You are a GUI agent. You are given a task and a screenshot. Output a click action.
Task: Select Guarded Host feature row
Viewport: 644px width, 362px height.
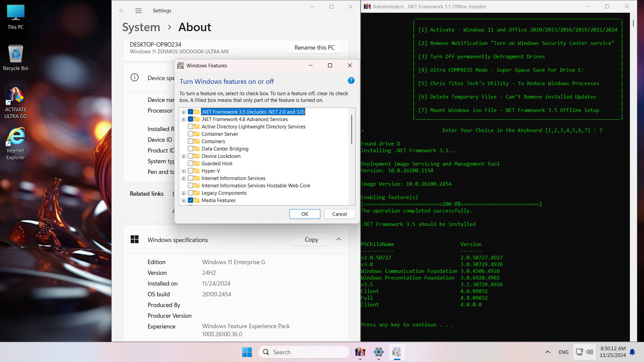pos(217,164)
